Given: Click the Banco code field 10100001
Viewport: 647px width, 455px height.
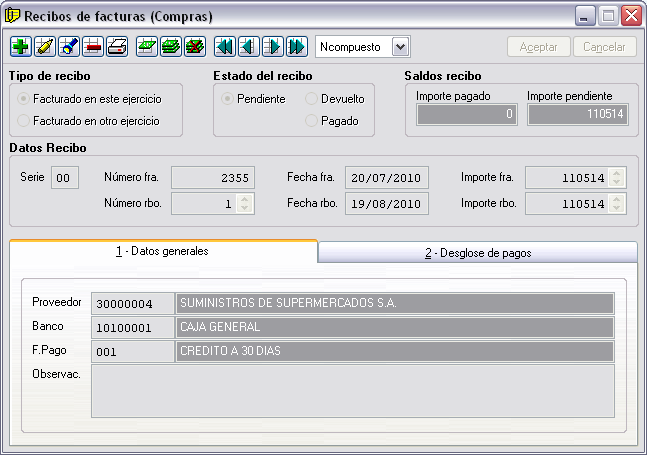Looking at the screenshot, I should 132,328.
